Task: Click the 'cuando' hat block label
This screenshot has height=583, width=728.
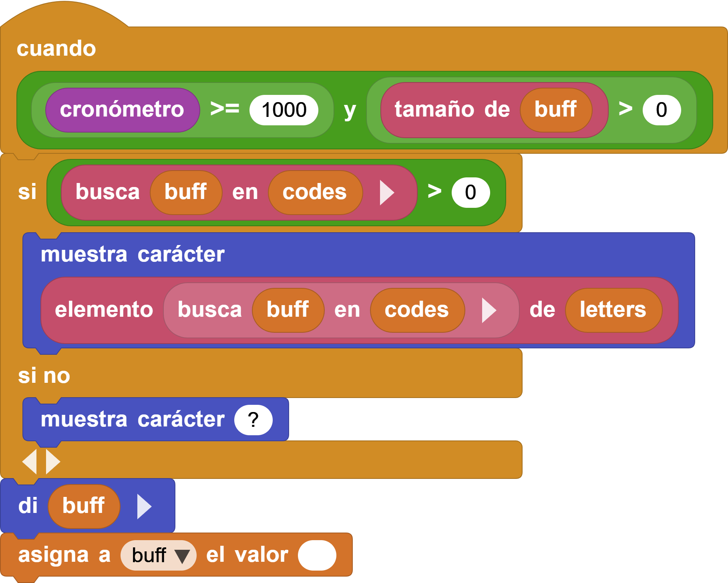Action: point(56,48)
